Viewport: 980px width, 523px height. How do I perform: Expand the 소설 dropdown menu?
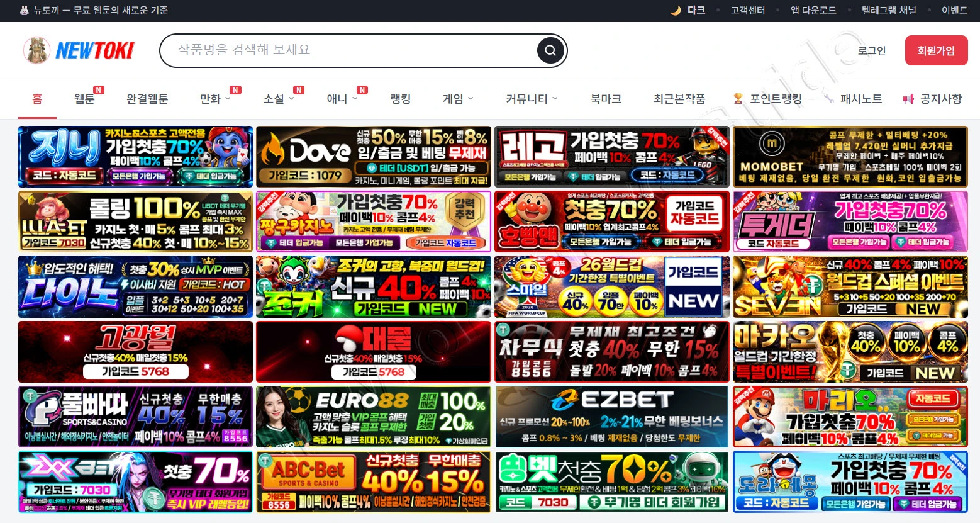[279, 99]
